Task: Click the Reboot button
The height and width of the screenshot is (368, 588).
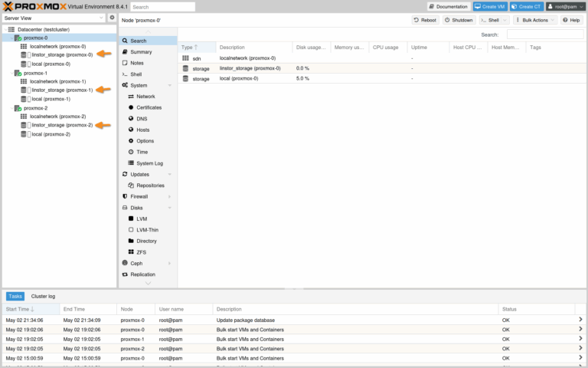Action: tap(425, 20)
